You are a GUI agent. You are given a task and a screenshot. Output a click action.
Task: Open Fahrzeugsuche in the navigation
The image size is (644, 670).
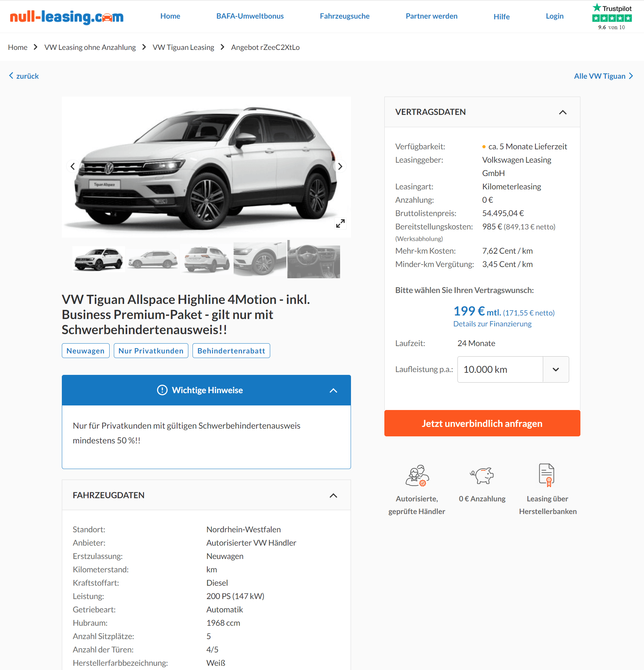(x=344, y=16)
